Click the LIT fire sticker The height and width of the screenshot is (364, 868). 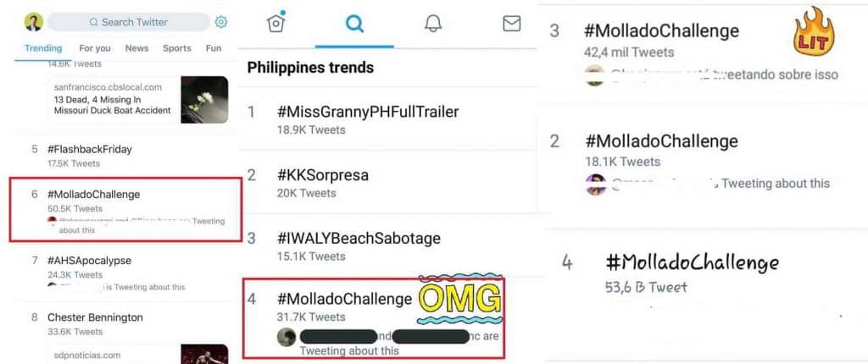tap(813, 32)
